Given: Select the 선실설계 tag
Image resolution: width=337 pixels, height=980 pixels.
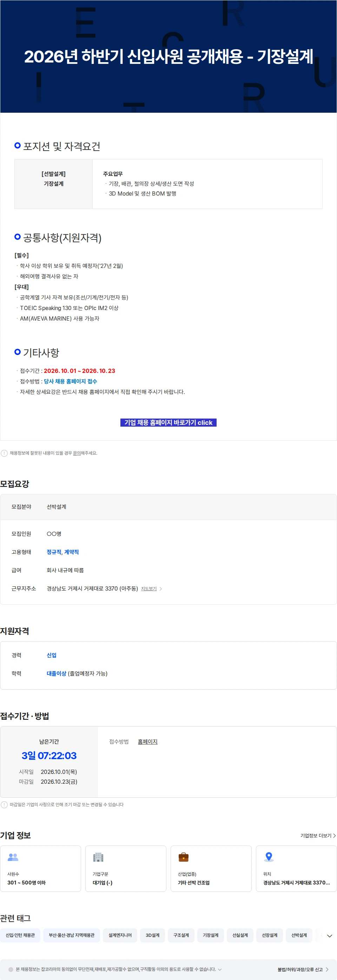Looking at the screenshot, I should point(240,935).
